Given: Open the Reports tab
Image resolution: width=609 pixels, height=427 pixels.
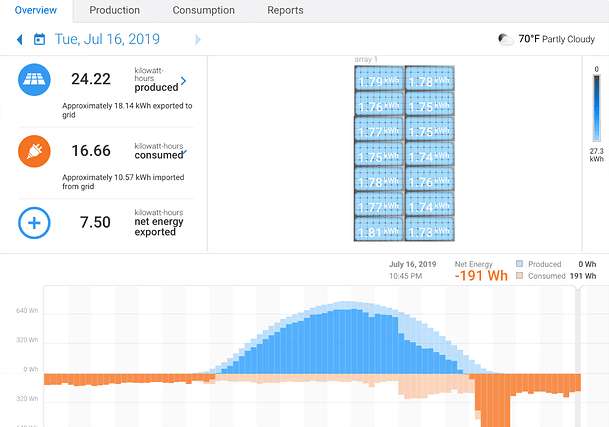Looking at the screenshot, I should click(285, 11).
